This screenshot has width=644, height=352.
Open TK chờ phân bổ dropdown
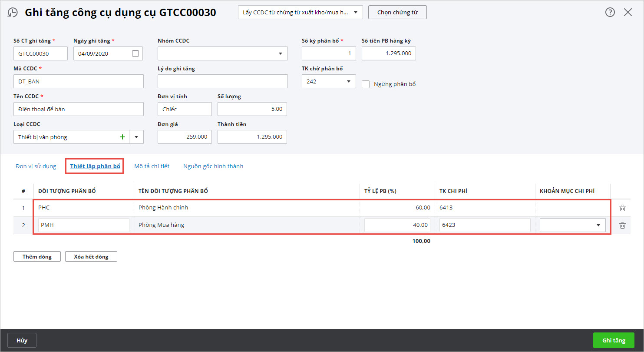click(348, 81)
